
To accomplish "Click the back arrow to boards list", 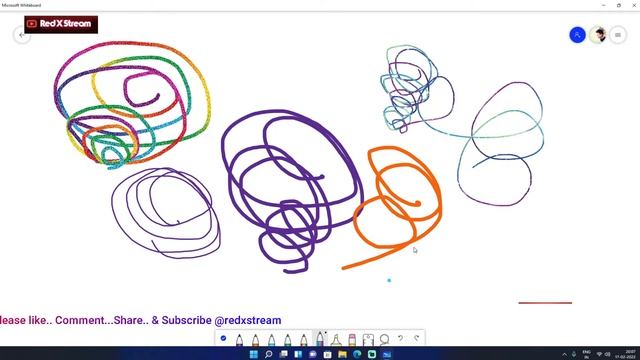I will tap(22, 35).
